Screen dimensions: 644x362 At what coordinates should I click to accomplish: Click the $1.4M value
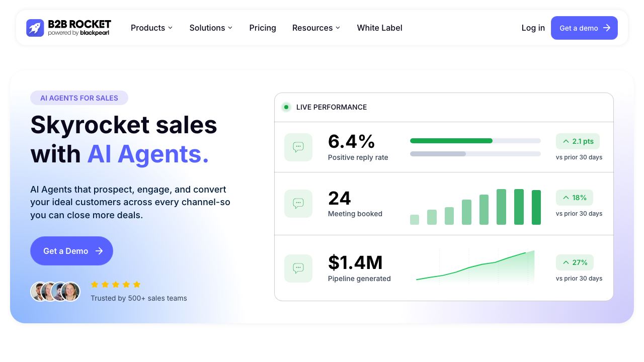pyautogui.click(x=355, y=262)
